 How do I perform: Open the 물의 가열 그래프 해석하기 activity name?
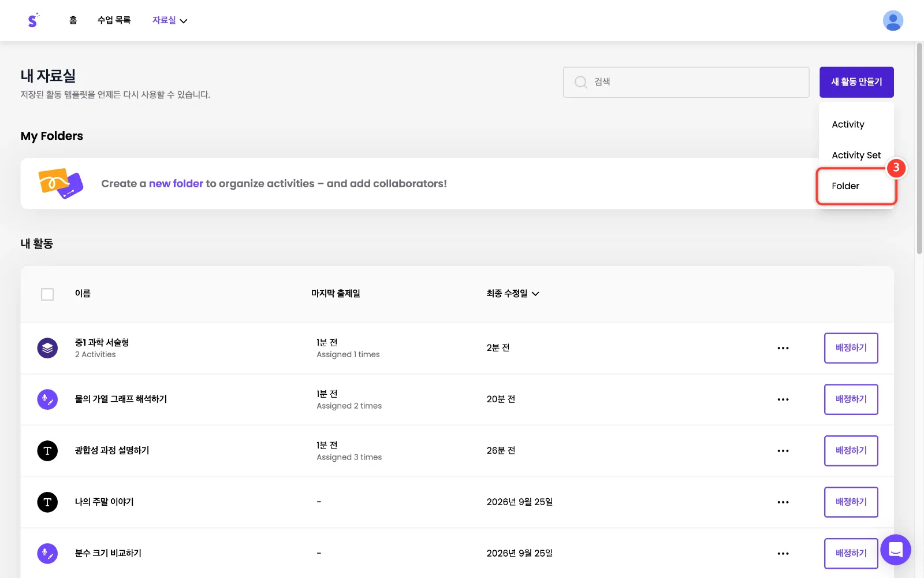click(121, 399)
